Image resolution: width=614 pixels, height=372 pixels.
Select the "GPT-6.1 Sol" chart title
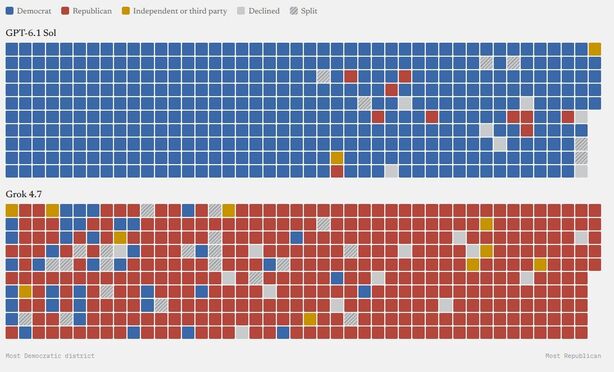31,33
